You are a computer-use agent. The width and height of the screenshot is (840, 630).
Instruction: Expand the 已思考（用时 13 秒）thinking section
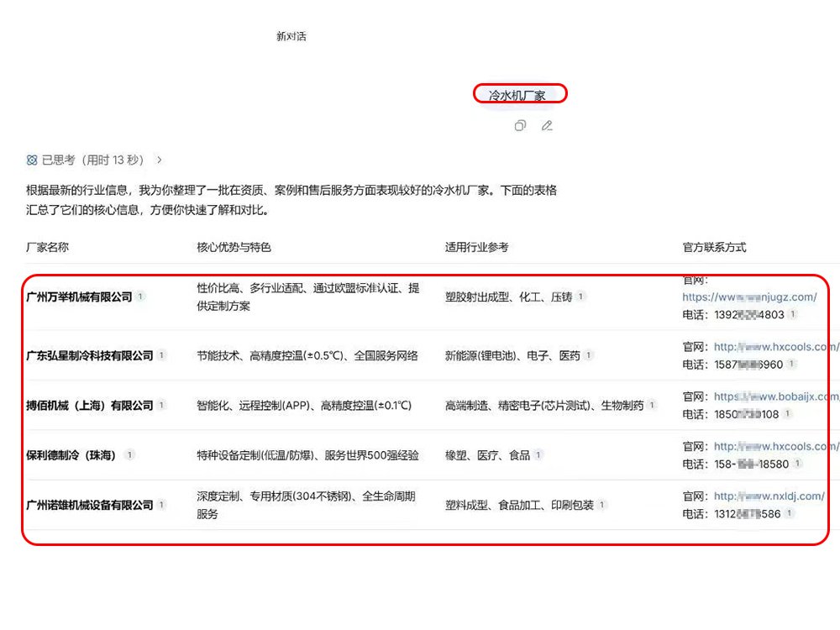click(x=92, y=160)
